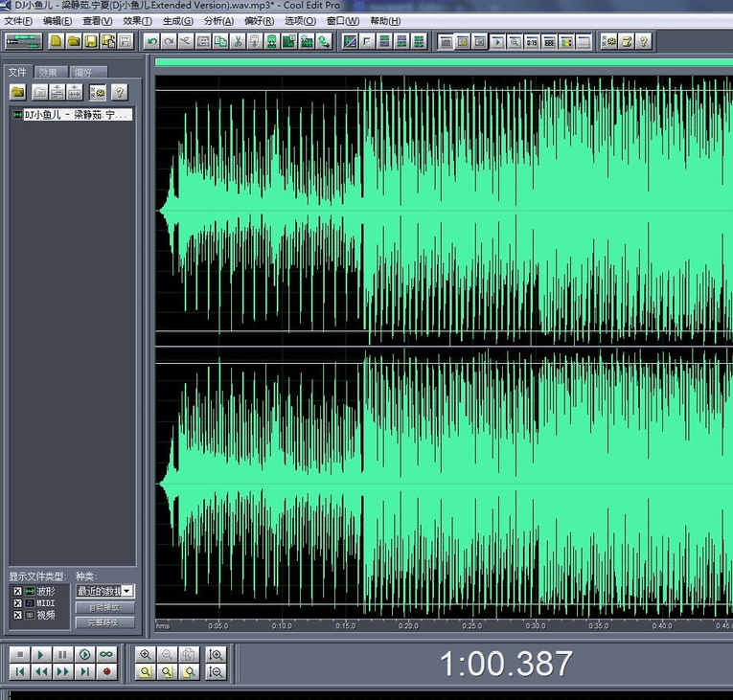733x700 pixels.
Task: Click the help question mark in the top toolbar
Action: coord(643,41)
